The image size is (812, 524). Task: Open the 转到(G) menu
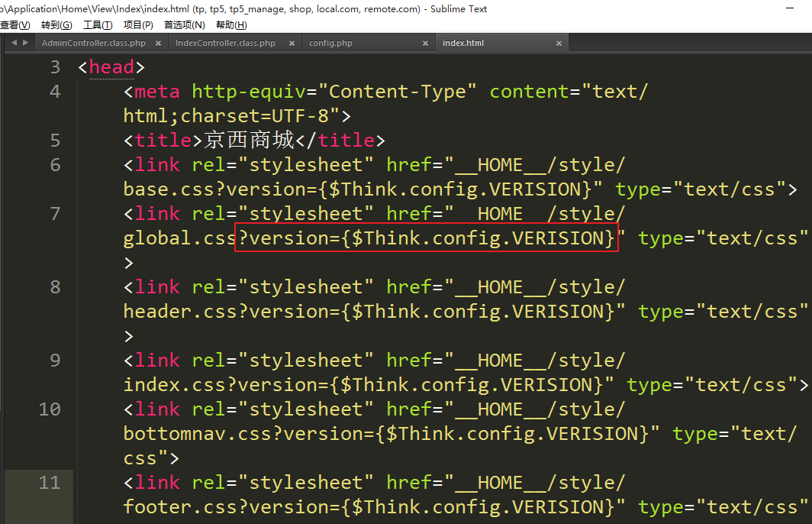pos(56,25)
